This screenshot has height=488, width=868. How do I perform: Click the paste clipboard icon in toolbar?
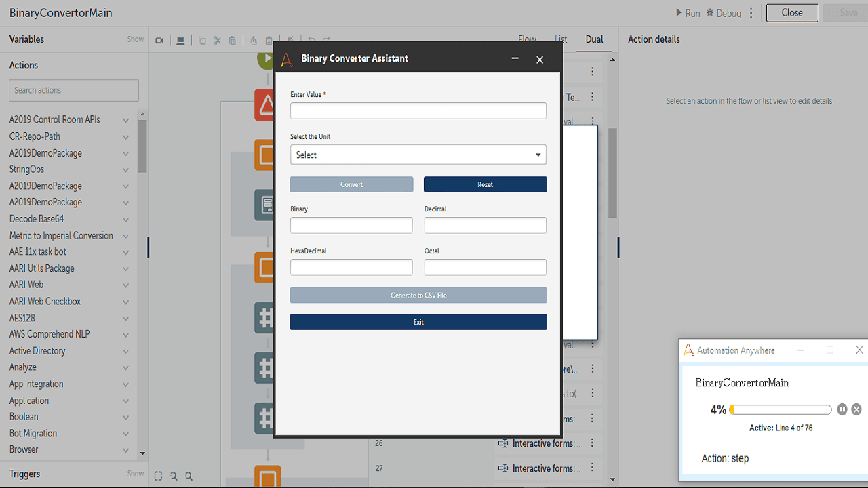tap(233, 41)
